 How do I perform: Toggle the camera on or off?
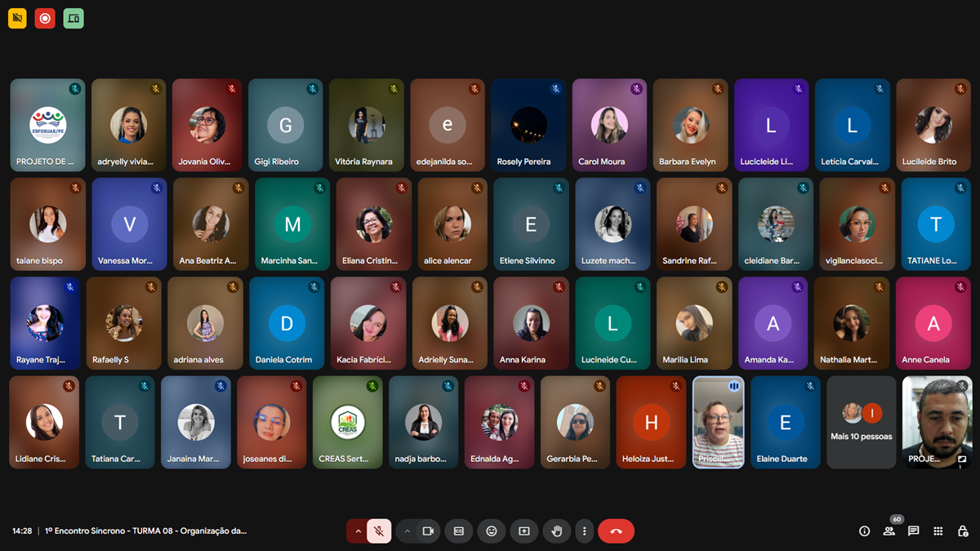(x=427, y=531)
